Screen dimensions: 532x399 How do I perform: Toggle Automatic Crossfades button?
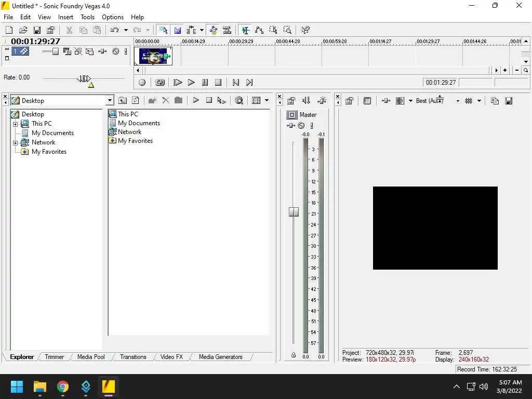point(178,30)
